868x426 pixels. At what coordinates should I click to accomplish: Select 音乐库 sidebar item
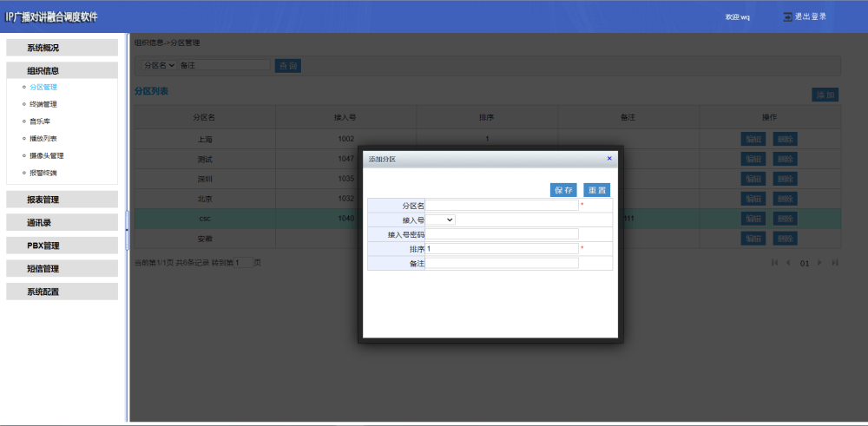(x=40, y=121)
